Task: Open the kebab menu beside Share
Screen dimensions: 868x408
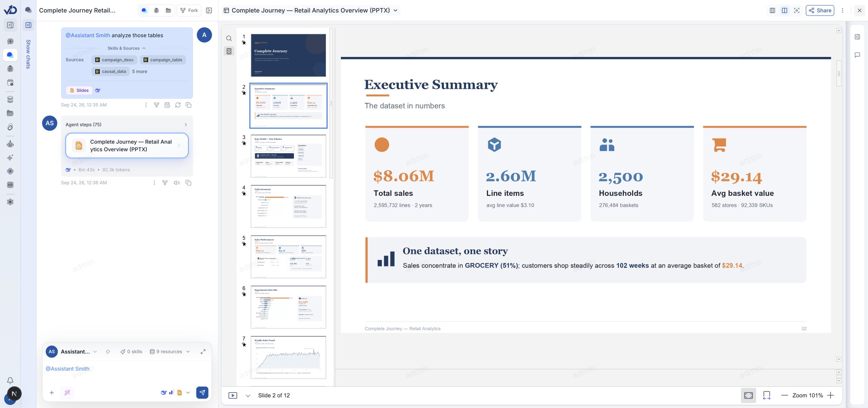Action: 843,10
